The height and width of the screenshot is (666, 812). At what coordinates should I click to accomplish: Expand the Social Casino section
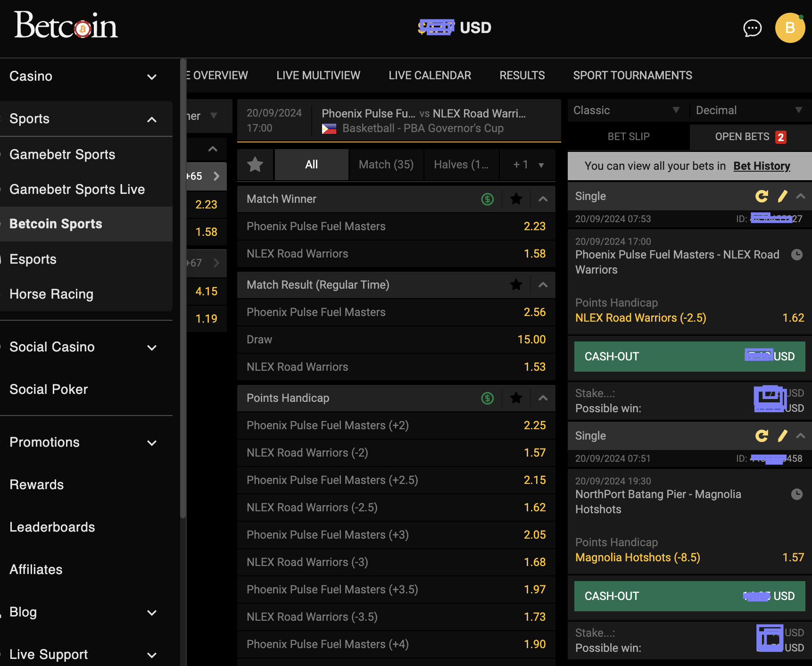click(x=152, y=348)
